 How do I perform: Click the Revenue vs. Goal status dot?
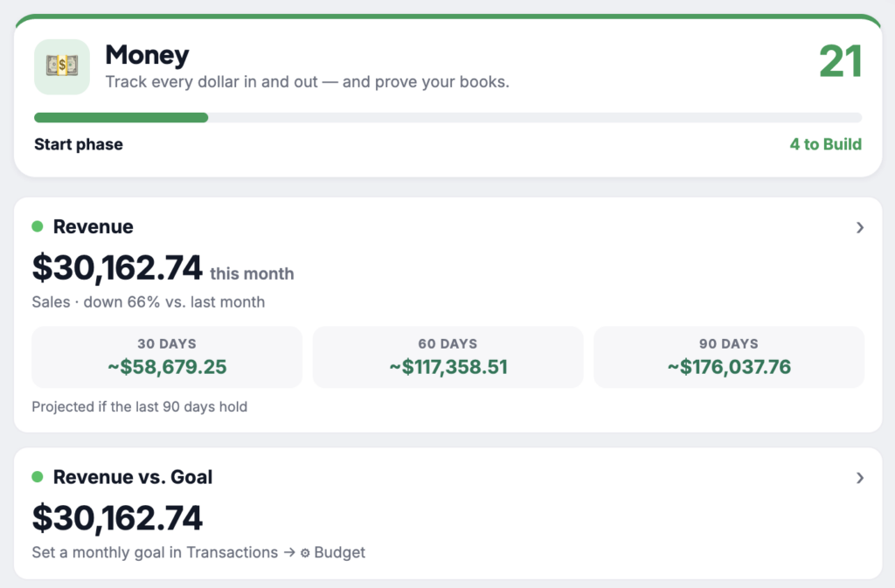[38, 477]
